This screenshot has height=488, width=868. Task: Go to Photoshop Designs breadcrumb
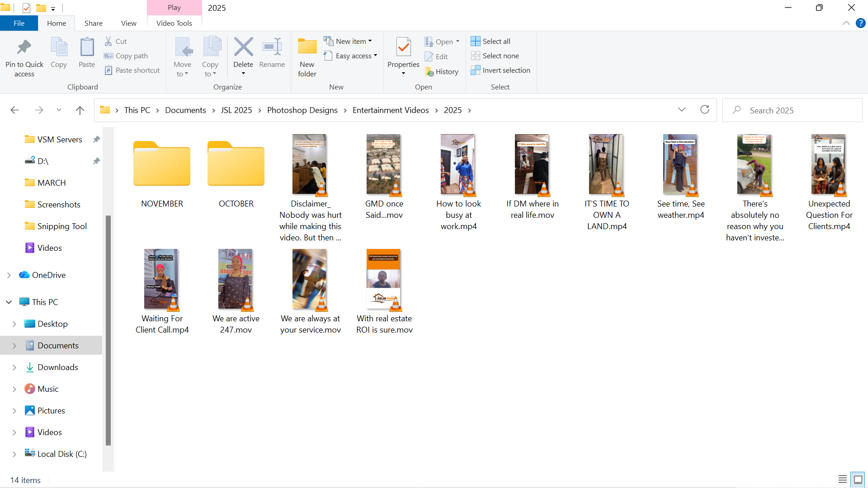pos(302,110)
